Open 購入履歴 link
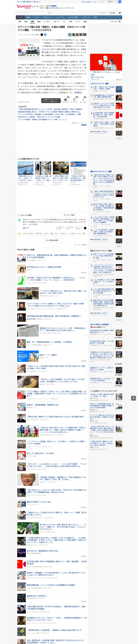 112,13
